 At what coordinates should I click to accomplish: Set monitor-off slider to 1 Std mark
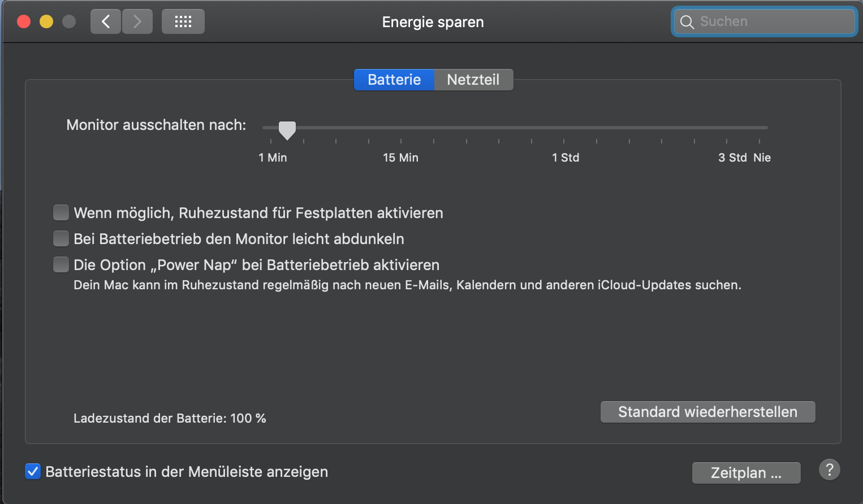pos(564,128)
